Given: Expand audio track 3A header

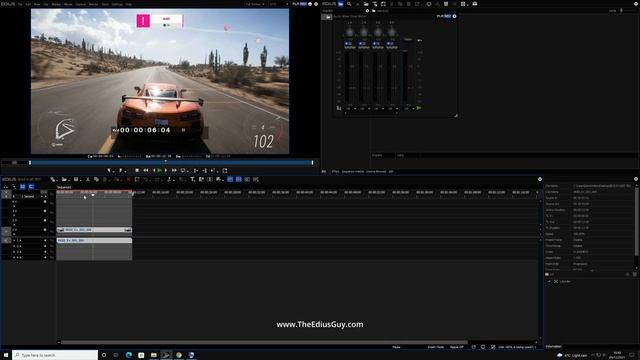Looking at the screenshot, I should point(14,252).
